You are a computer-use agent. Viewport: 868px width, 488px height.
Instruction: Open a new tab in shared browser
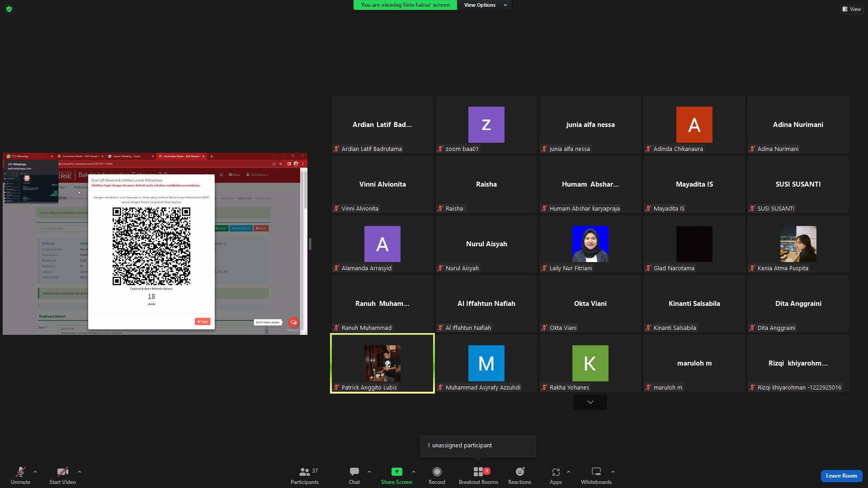[x=212, y=156]
